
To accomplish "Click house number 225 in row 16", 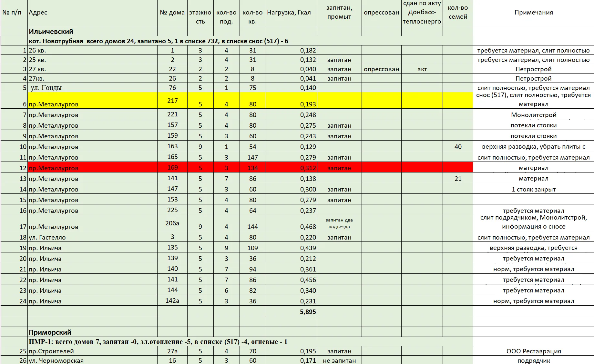I will click(172, 210).
